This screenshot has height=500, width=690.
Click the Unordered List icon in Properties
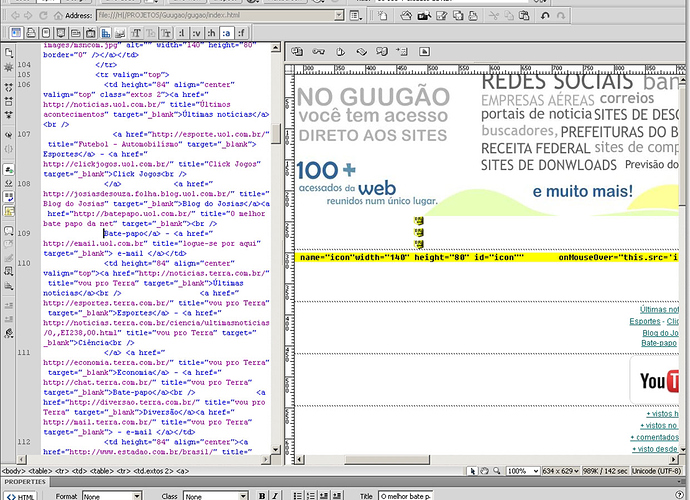click(x=298, y=496)
